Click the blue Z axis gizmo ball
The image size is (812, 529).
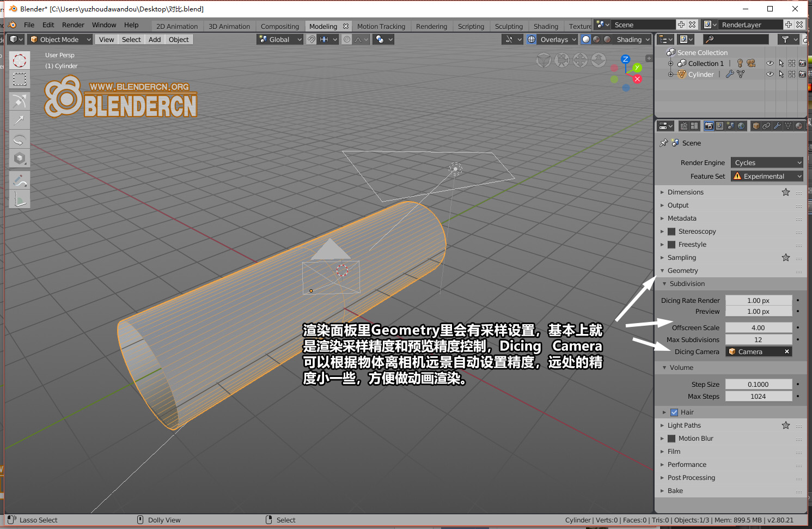[625, 59]
